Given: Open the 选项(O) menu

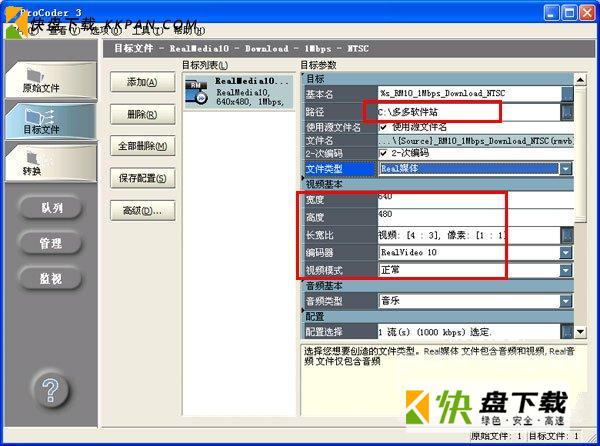Looking at the screenshot, I should pos(106,31).
